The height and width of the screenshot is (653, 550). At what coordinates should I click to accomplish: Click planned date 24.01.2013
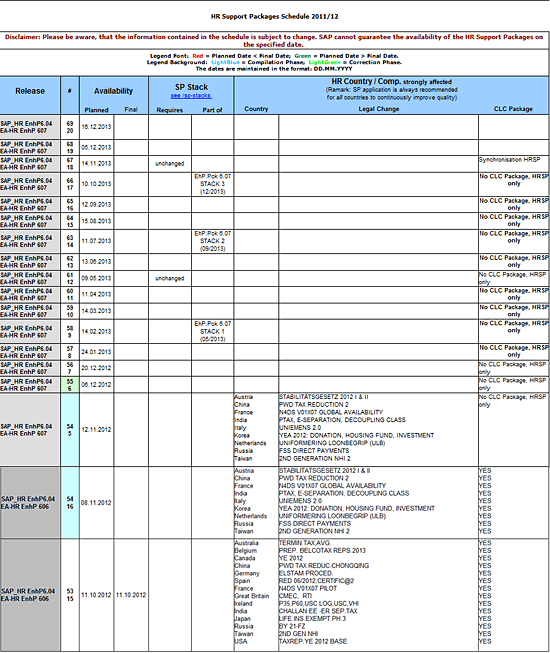(x=96, y=352)
